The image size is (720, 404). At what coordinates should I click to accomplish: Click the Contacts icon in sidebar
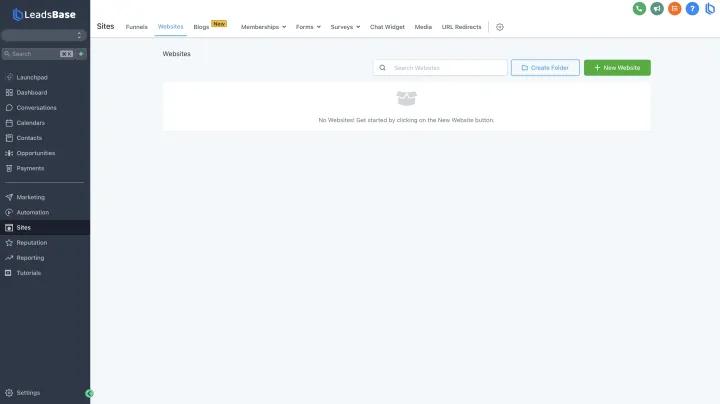[x=9, y=138]
